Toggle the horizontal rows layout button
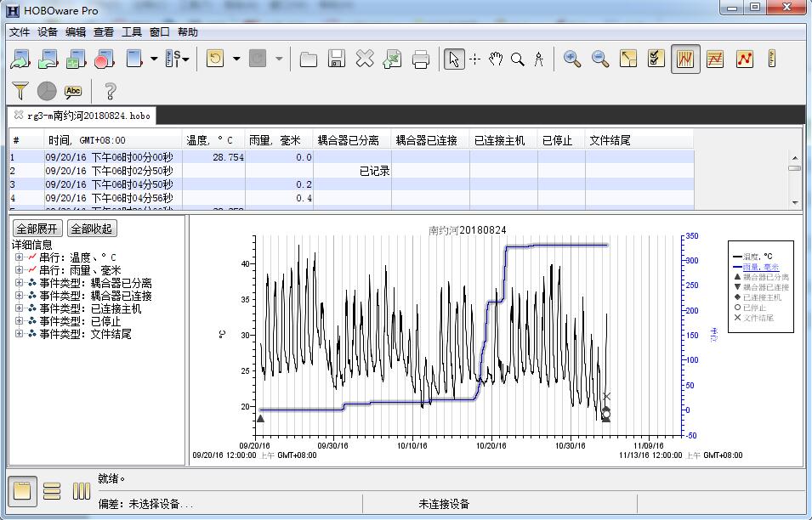Screen dimensions: 812x520 52,491
